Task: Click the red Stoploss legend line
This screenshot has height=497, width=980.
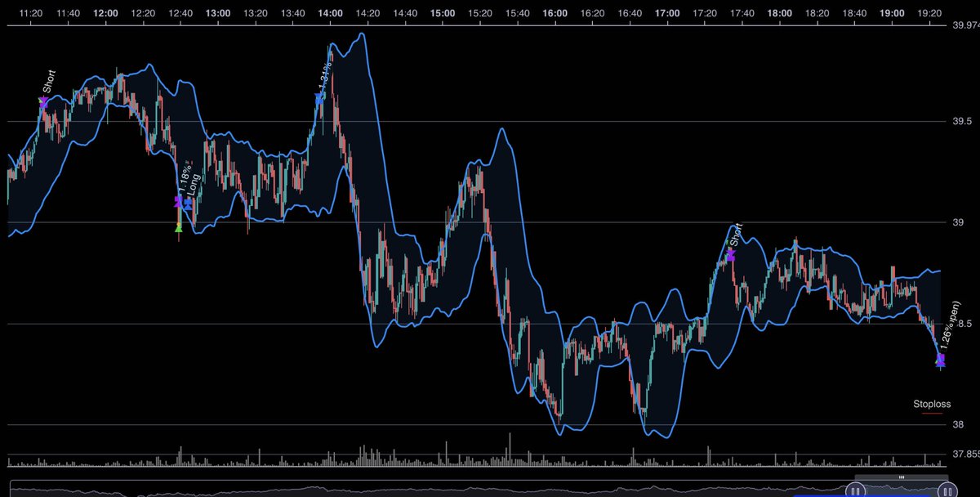Action: [932, 415]
